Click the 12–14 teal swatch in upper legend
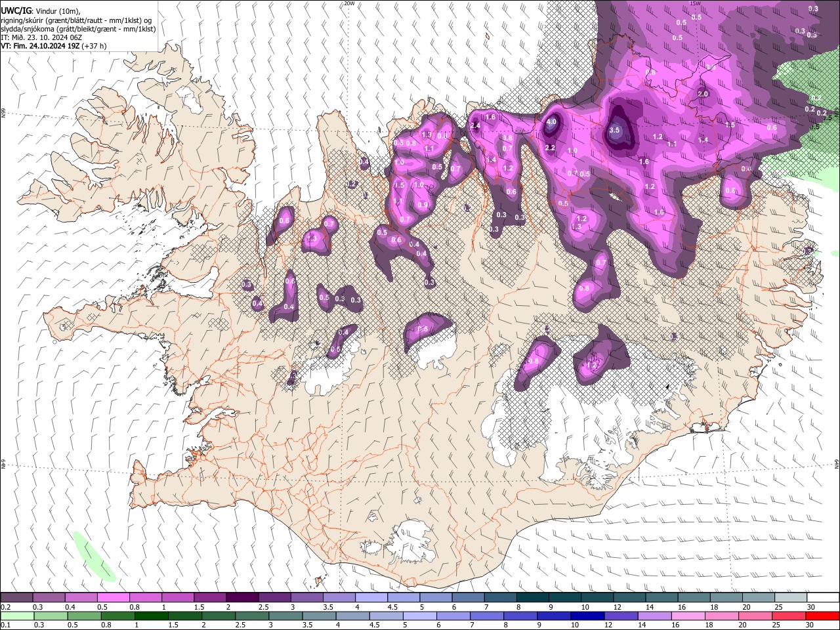 pyautogui.click(x=630, y=598)
